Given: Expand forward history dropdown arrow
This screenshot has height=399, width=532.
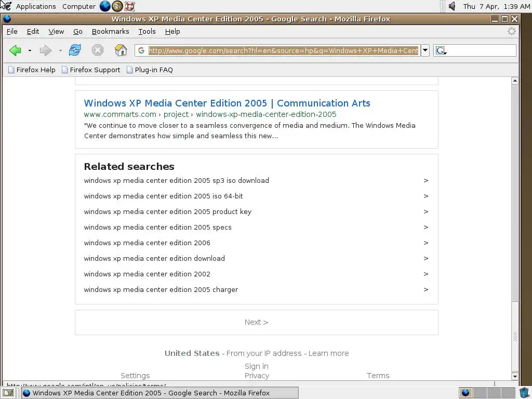Looking at the screenshot, I should [x=60, y=51].
